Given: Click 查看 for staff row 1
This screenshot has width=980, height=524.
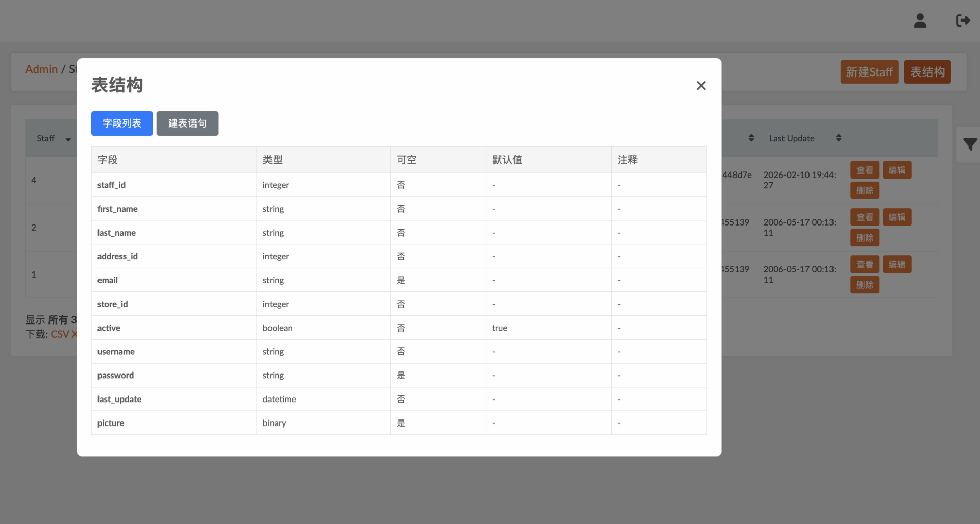Looking at the screenshot, I should pos(865,265).
